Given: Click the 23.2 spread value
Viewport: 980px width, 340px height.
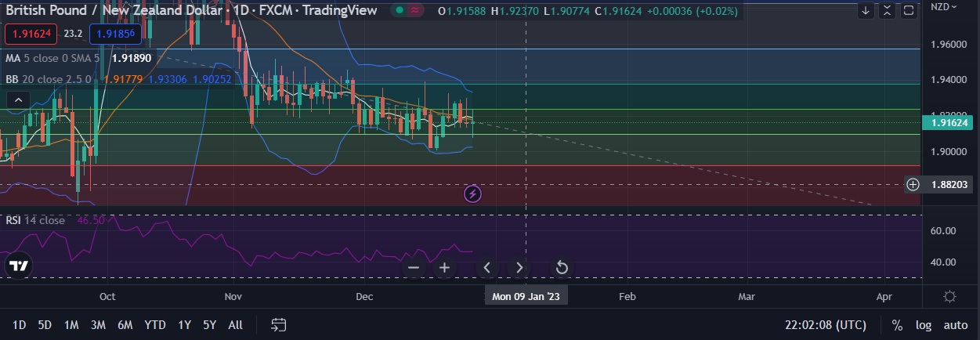Looking at the screenshot, I should [x=73, y=34].
